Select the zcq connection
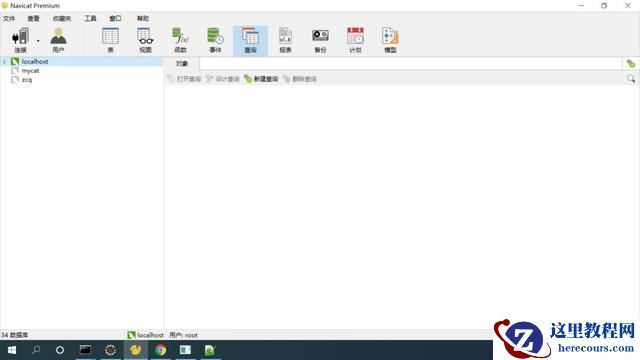Viewport: 640px width, 360px height. coord(27,80)
